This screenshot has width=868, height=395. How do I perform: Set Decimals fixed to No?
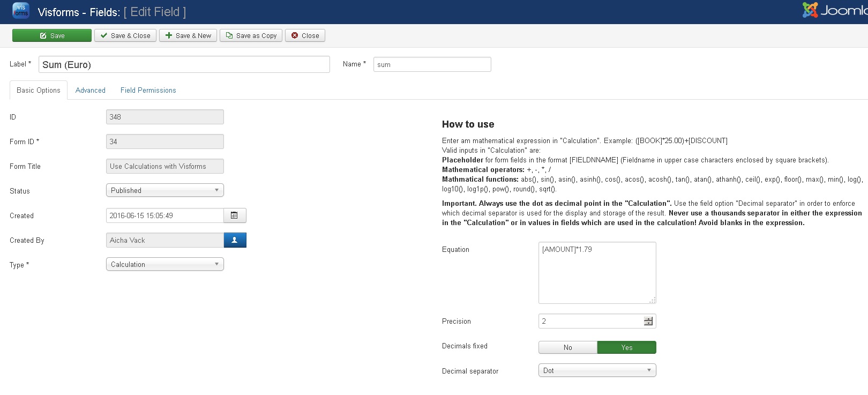tap(568, 347)
